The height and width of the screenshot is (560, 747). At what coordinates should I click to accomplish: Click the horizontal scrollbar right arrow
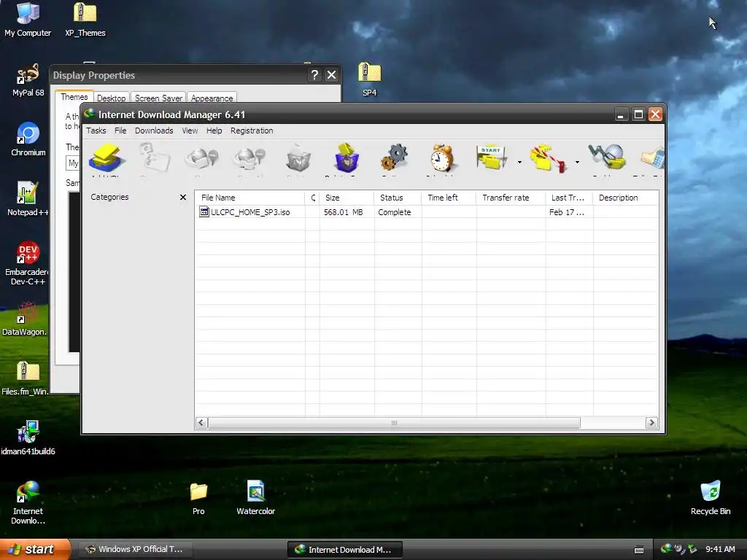[x=651, y=423]
